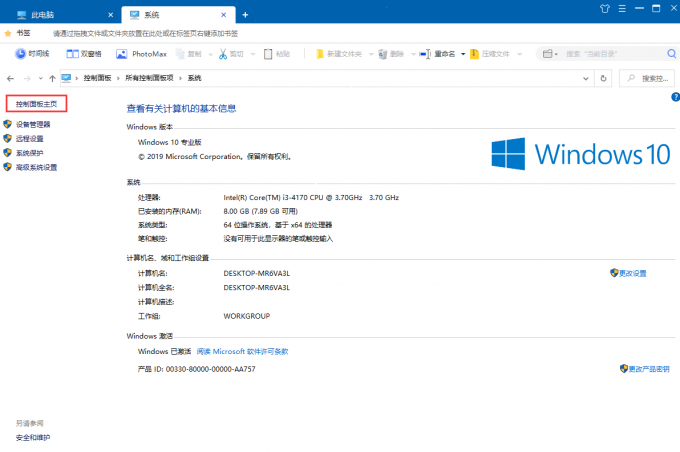680x452 pixels.
Task: Launch PhotoMax from the toolbar
Action: click(141, 54)
